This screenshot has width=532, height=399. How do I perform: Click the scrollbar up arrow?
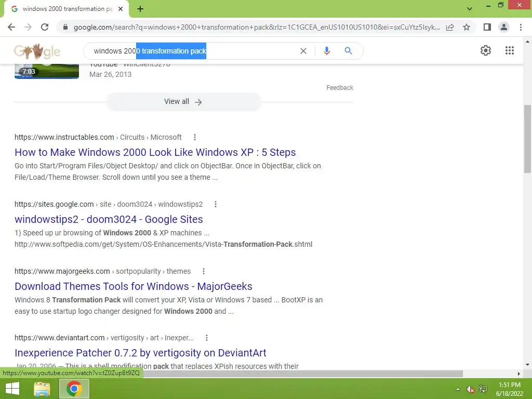point(527,42)
